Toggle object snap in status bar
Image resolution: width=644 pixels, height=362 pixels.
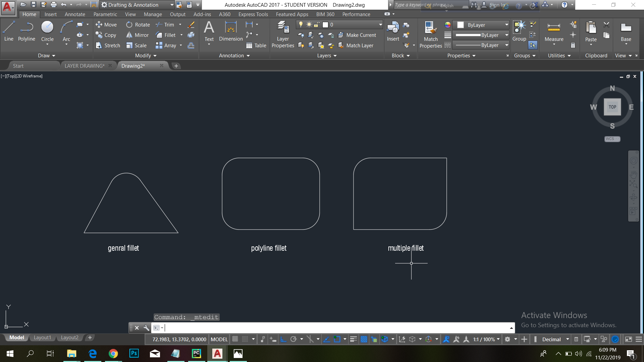tap(337, 339)
